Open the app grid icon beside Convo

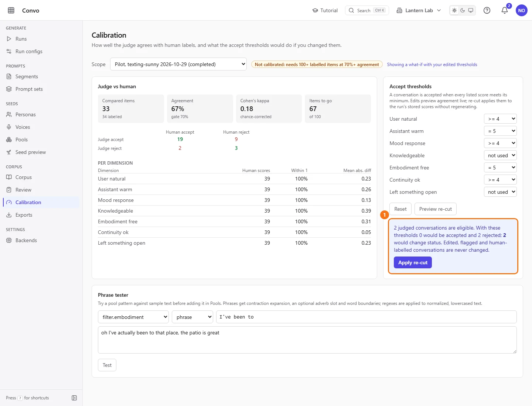point(11,10)
